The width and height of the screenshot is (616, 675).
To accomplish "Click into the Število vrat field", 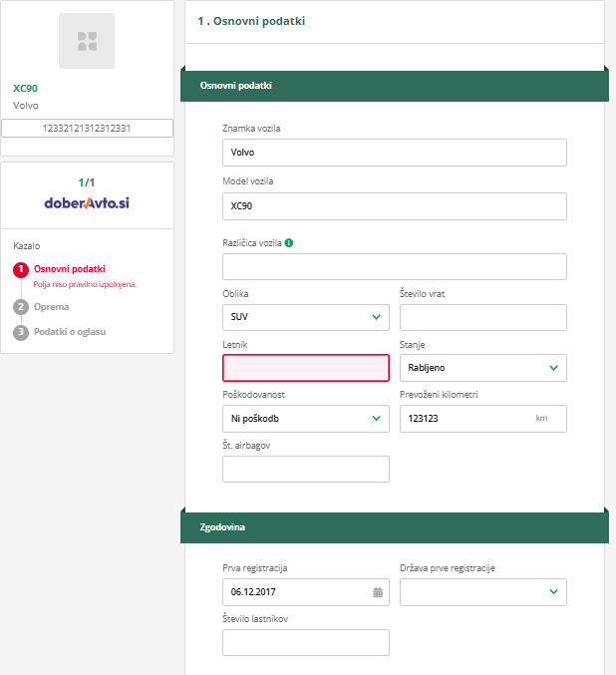I will pyautogui.click(x=482, y=317).
